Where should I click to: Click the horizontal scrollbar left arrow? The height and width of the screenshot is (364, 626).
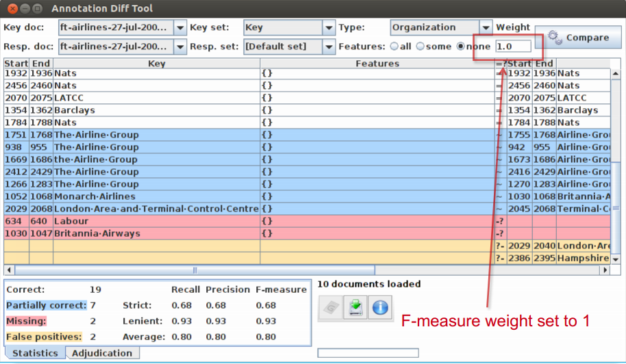9,270
